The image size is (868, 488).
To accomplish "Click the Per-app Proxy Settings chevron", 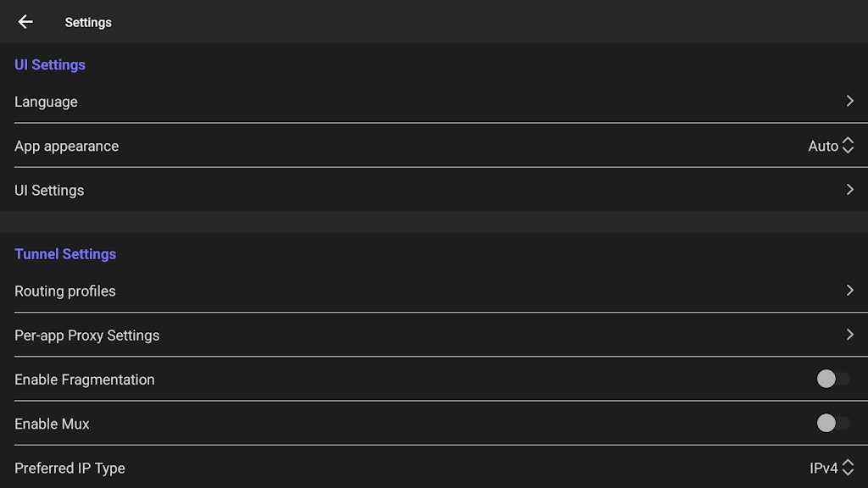I will coord(849,335).
